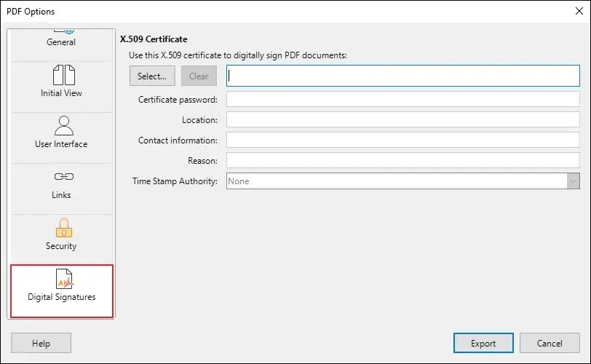Click the Cancel button
The image size is (591, 364).
[550, 343]
